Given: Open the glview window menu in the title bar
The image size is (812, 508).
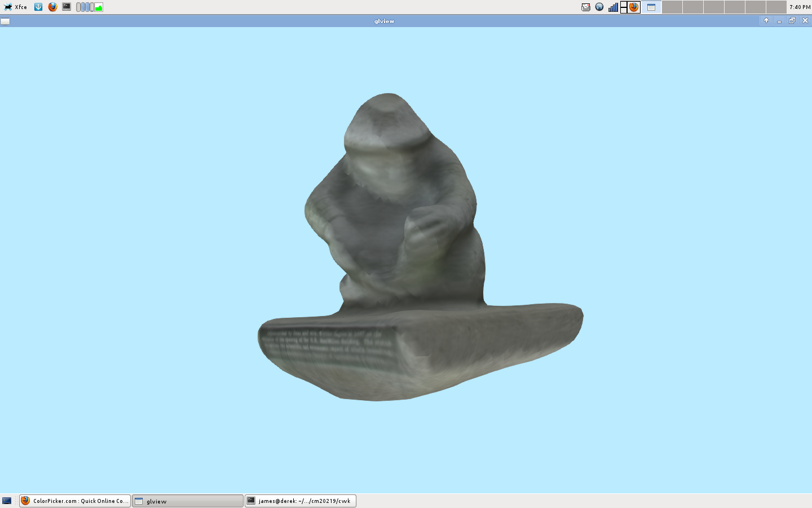Looking at the screenshot, I should (5, 21).
